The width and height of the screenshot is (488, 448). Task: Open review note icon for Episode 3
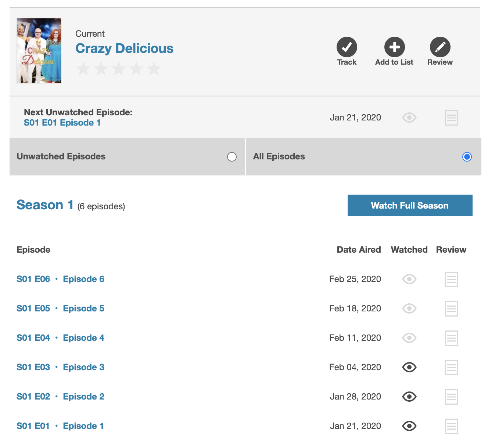click(451, 368)
